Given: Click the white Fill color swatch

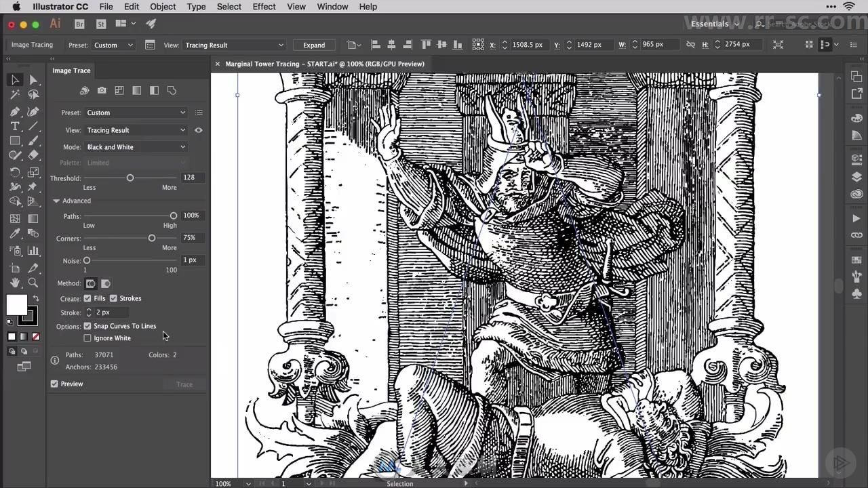Looking at the screenshot, I should click(16, 305).
